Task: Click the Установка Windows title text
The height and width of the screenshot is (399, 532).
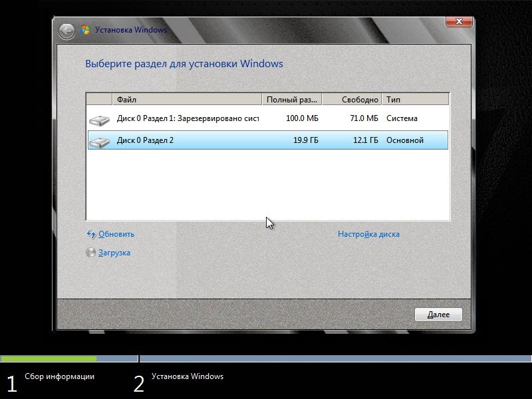Action: click(x=130, y=30)
